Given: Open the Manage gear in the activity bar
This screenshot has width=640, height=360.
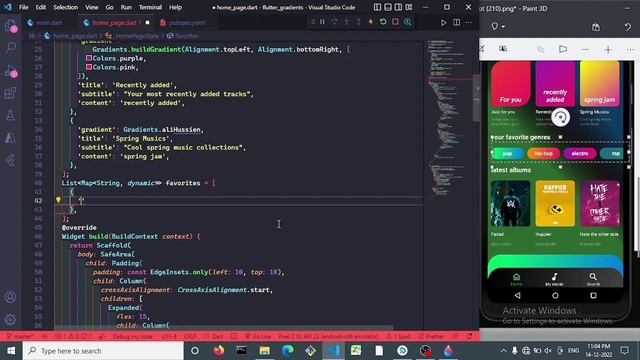Looking at the screenshot, I should [10, 319].
